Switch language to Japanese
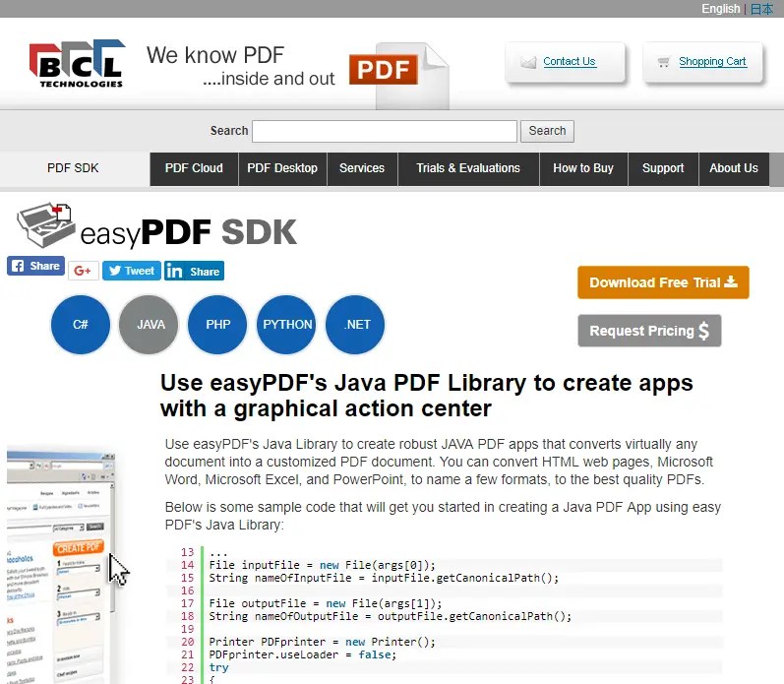Viewport: 784px width, 684px height. tap(762, 9)
